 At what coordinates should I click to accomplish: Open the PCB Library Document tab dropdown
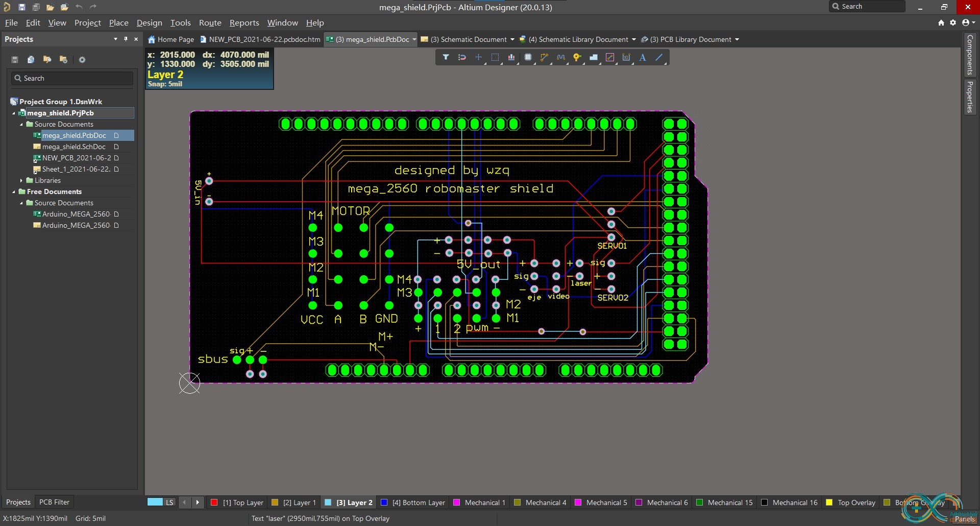pyautogui.click(x=737, y=39)
